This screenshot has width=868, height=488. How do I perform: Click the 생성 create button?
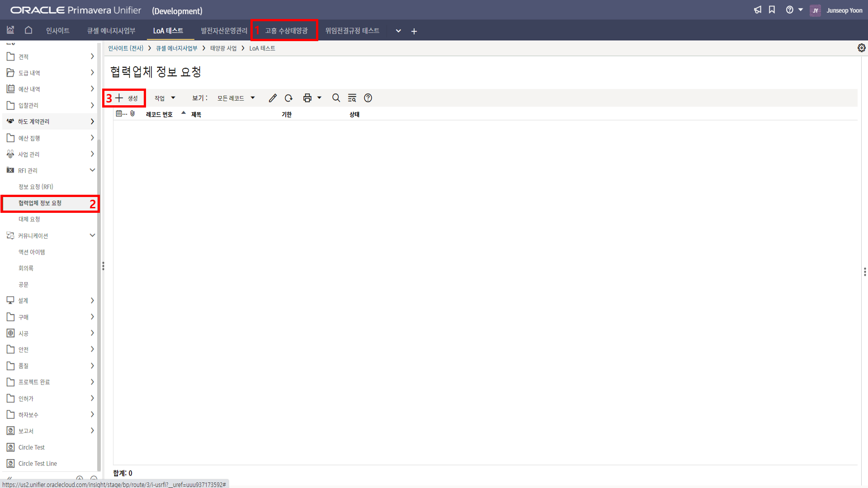(127, 98)
